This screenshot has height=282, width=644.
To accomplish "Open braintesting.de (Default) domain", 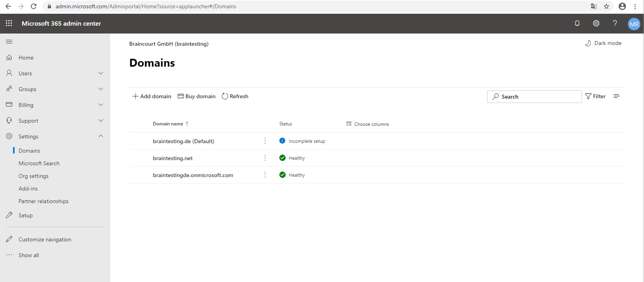I will coord(183,141).
